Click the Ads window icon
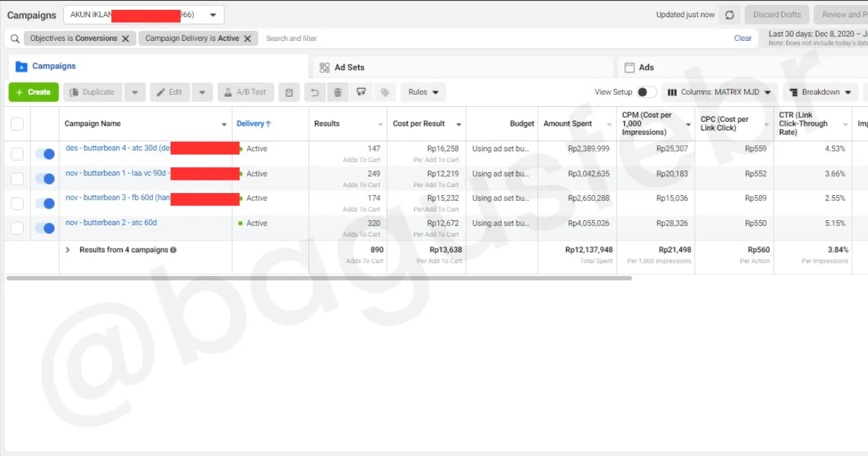 pos(629,67)
